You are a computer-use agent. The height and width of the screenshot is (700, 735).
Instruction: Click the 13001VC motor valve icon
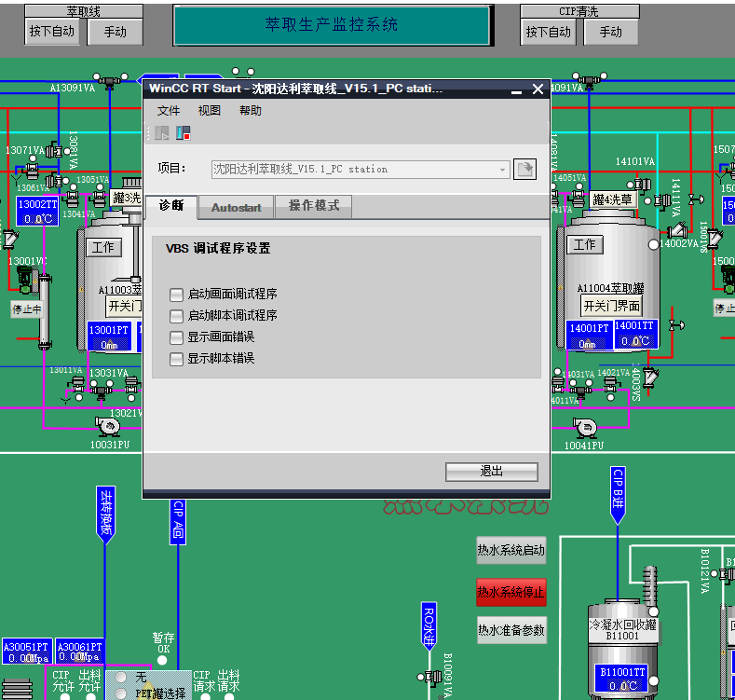pos(26,279)
